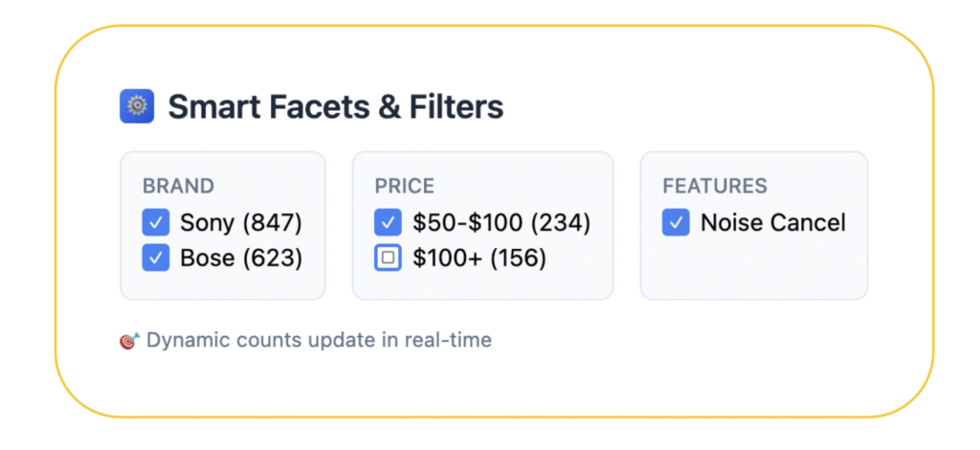Click the FEATURES facet heading

715,187
